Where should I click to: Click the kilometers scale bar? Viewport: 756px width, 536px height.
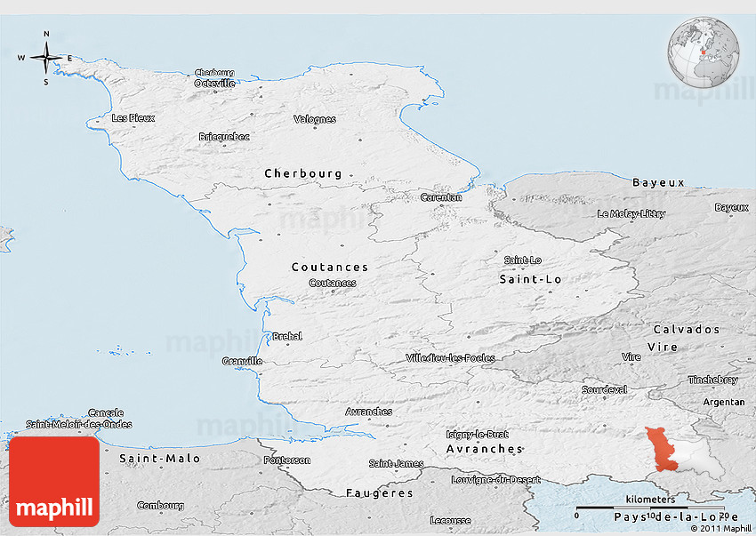pos(650,508)
